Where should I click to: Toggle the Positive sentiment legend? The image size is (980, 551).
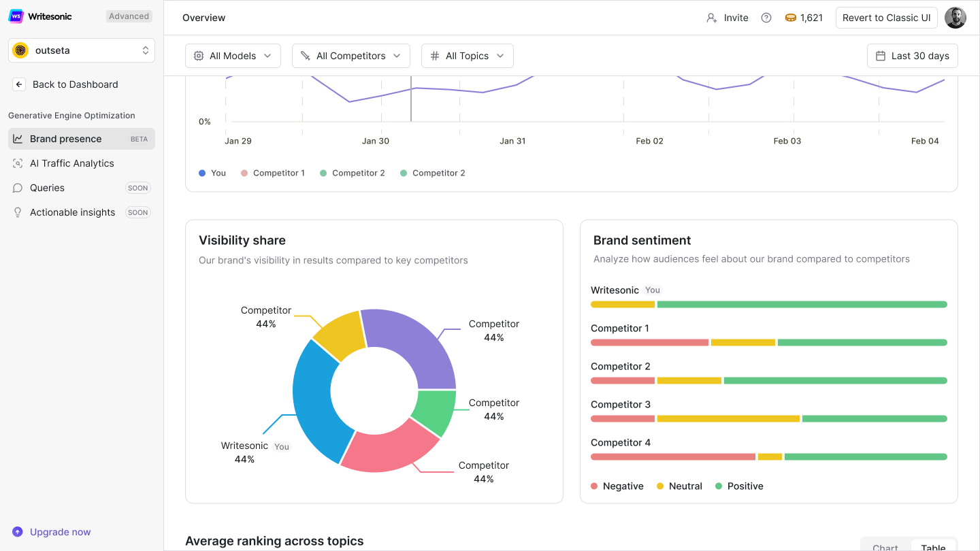tap(739, 486)
